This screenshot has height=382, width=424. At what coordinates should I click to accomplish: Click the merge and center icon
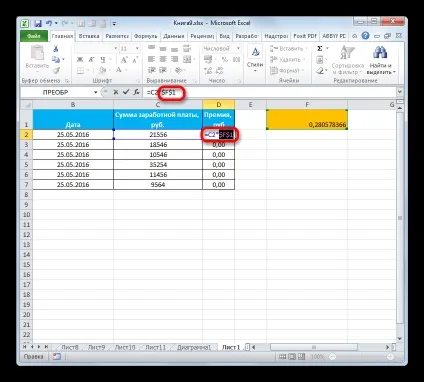(187, 59)
